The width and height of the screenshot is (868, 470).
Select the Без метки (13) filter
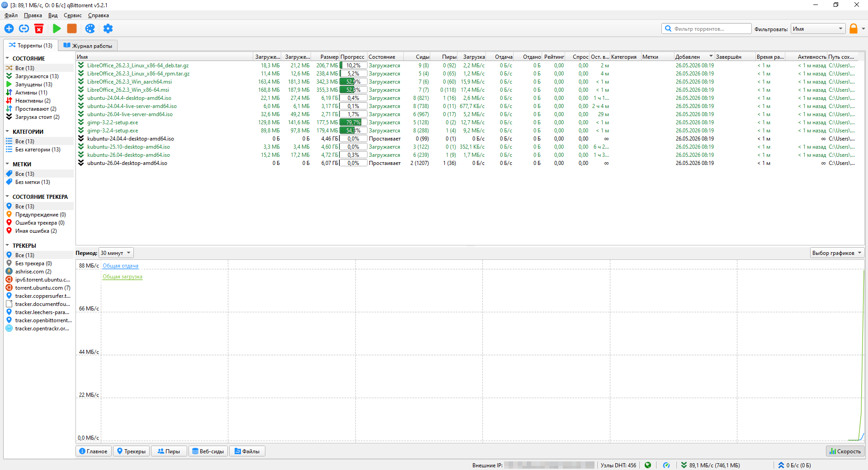click(x=38, y=182)
